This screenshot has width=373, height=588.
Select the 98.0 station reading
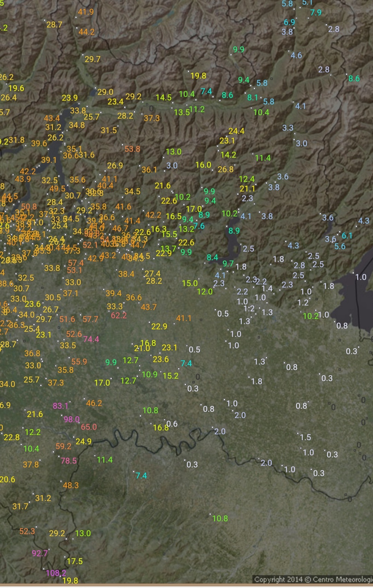point(72,419)
